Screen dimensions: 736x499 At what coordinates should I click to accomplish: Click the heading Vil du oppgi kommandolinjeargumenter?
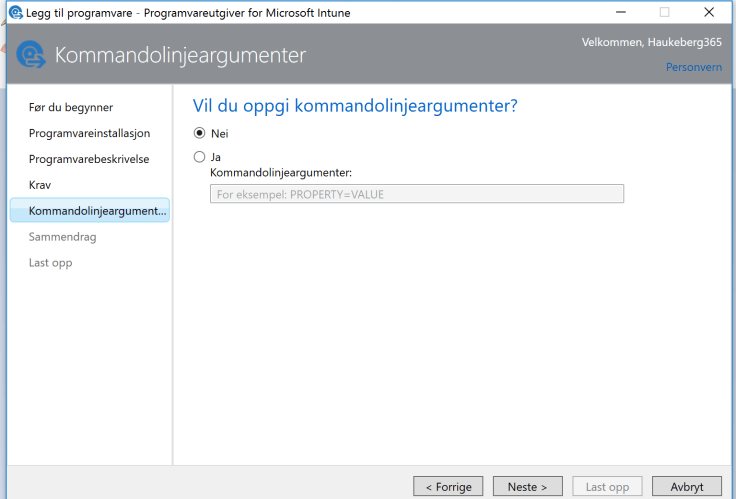tap(355, 106)
